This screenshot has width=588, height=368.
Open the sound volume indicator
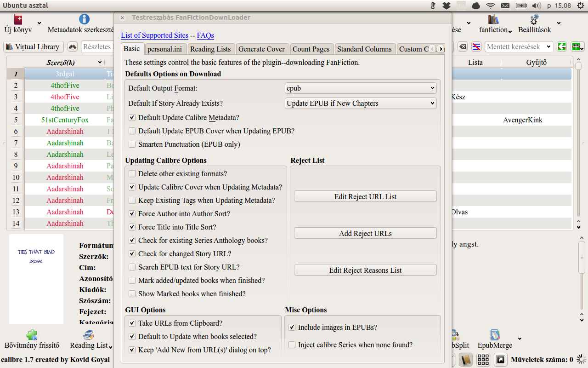[x=537, y=6]
